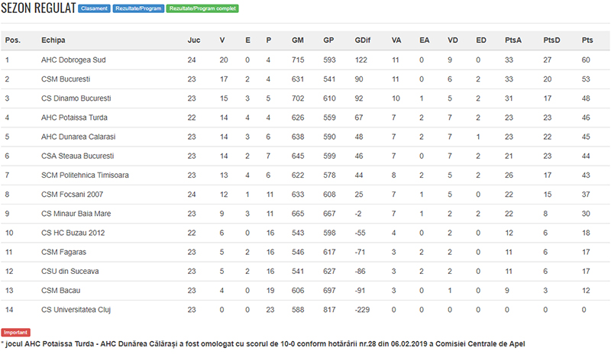Click the Pts column header

tap(587, 39)
